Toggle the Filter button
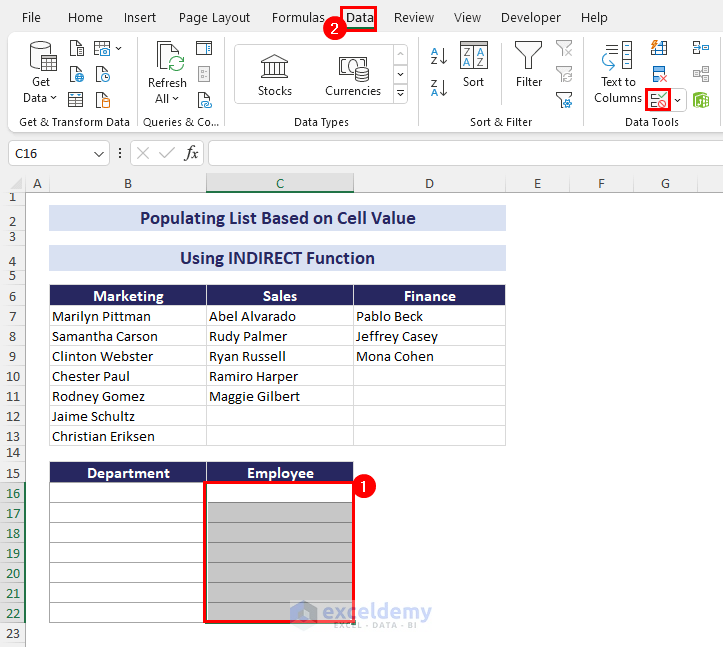The height and width of the screenshot is (647, 723). (528, 65)
